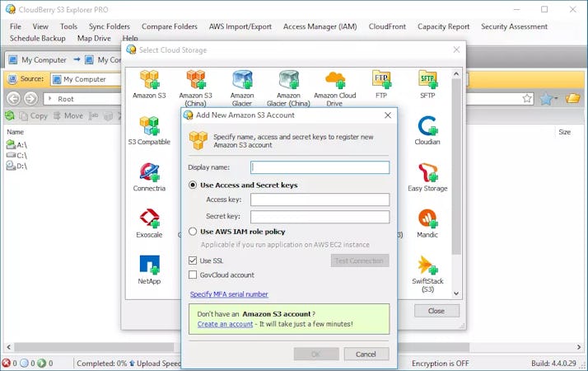
Task: Click the Specify MFA serial number link
Action: coord(229,294)
